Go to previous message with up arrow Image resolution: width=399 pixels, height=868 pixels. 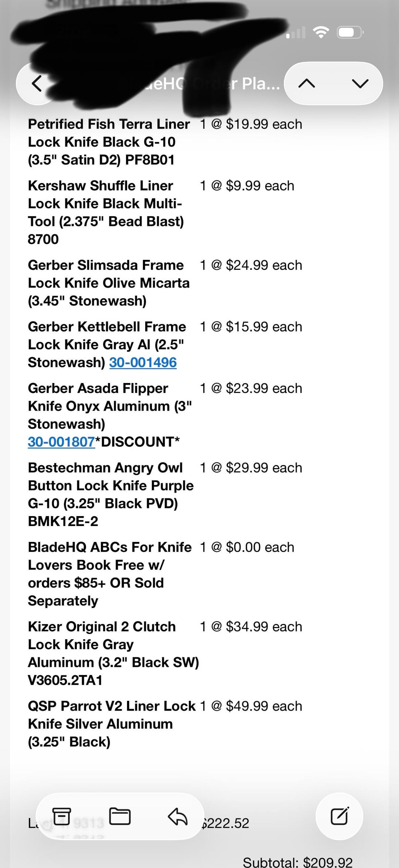coord(307,84)
